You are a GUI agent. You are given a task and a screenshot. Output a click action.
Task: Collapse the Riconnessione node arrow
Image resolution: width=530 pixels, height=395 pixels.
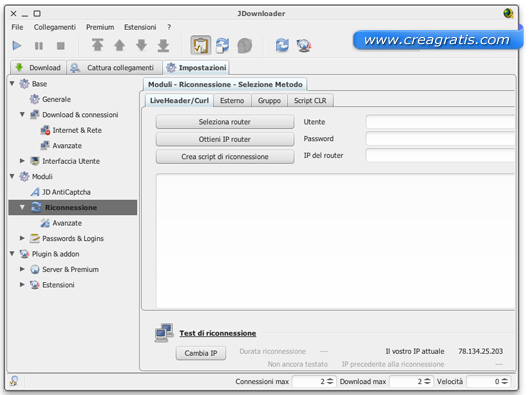[22, 207]
